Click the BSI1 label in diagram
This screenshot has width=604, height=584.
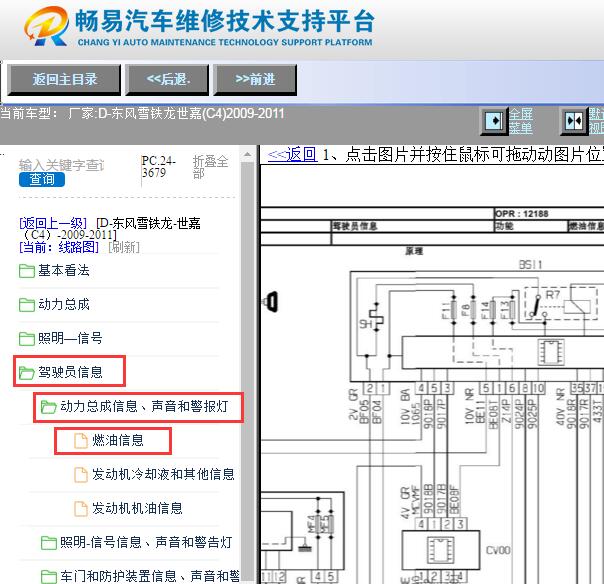point(530,265)
